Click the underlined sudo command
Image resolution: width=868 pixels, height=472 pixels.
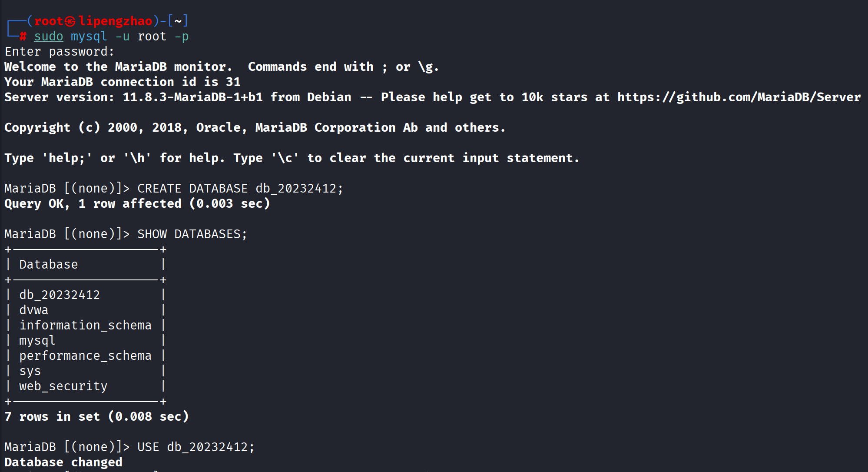pyautogui.click(x=49, y=37)
